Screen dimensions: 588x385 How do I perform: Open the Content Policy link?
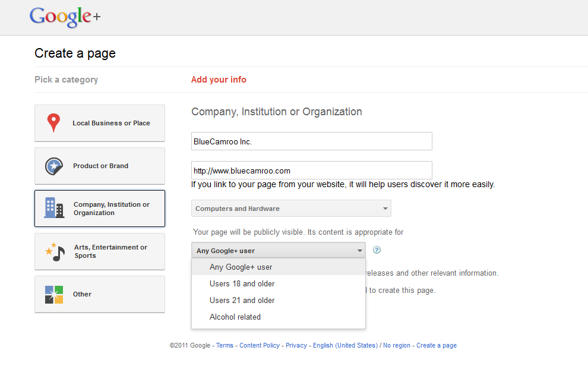coord(260,345)
